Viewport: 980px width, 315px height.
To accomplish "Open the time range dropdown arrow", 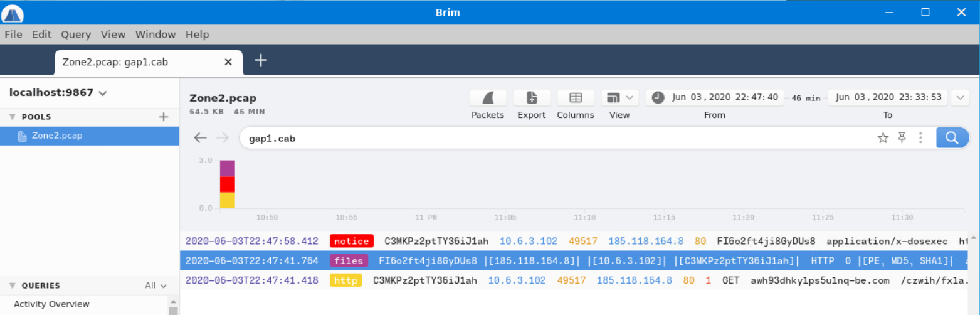I will (x=960, y=98).
